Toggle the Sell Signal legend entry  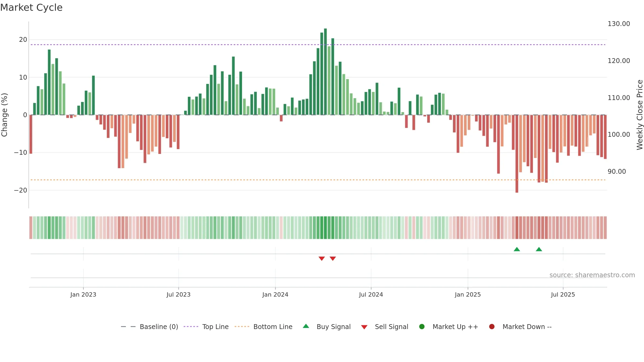pos(385,327)
